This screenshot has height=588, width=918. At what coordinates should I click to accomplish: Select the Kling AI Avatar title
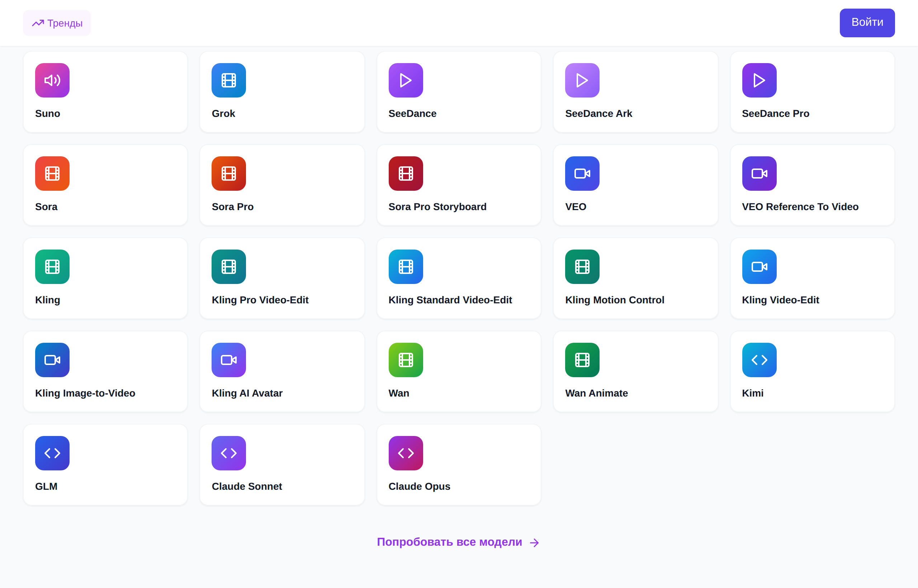(x=247, y=393)
